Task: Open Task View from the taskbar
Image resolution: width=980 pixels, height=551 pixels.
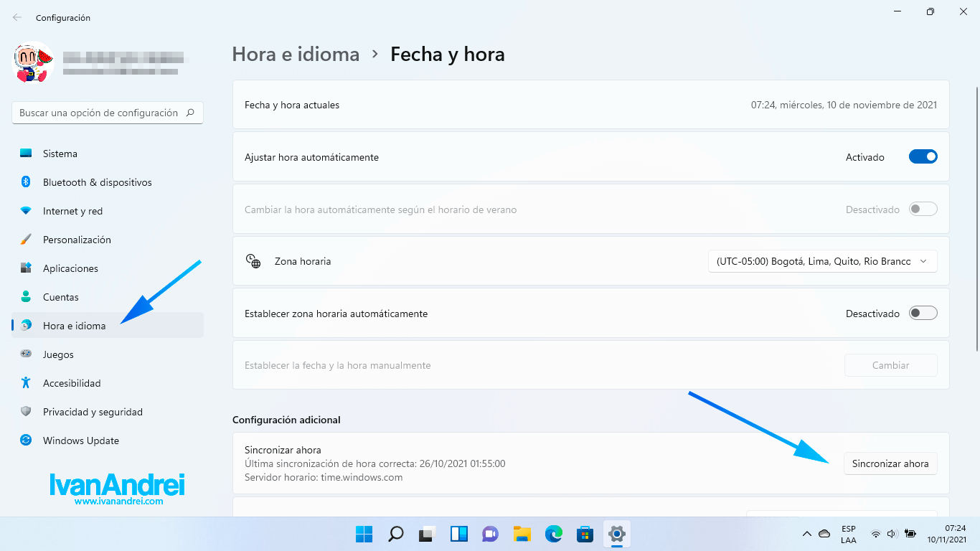Action: [x=427, y=534]
